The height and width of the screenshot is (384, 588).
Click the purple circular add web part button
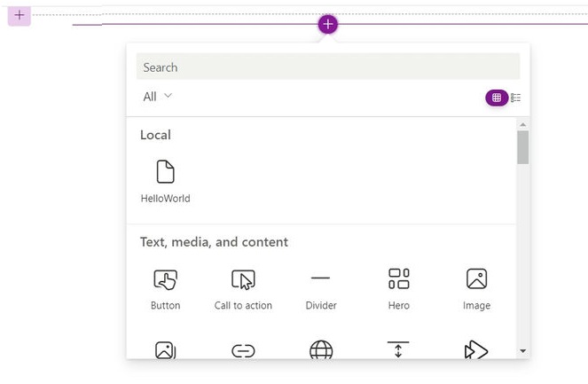tap(328, 24)
